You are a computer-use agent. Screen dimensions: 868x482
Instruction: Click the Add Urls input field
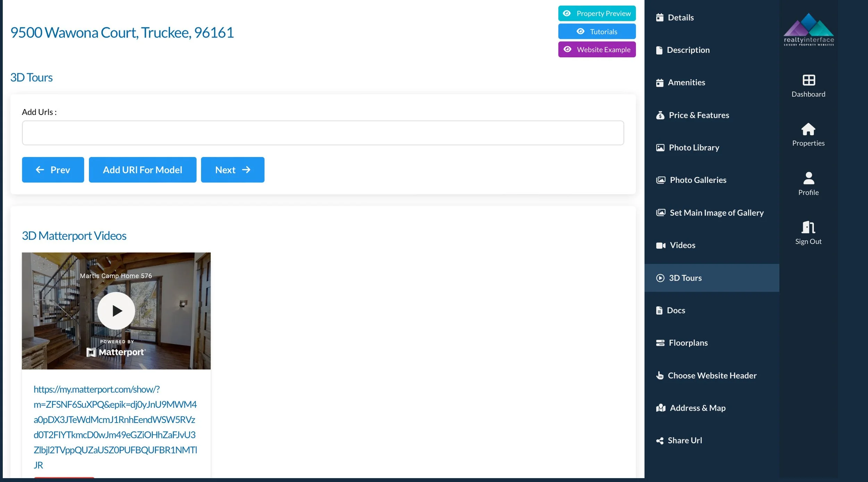coord(323,132)
